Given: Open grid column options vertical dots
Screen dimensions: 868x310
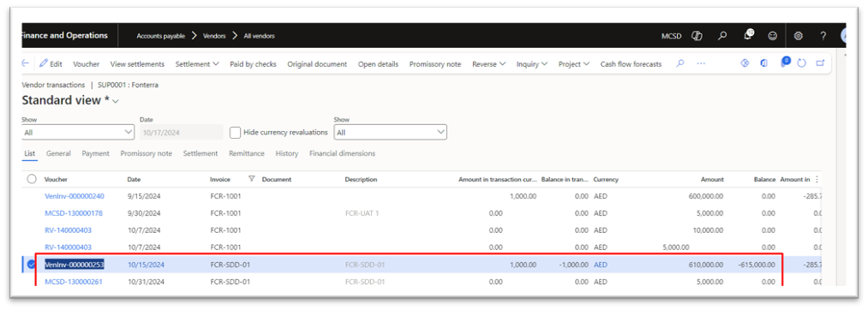Looking at the screenshot, I should 817,179.
